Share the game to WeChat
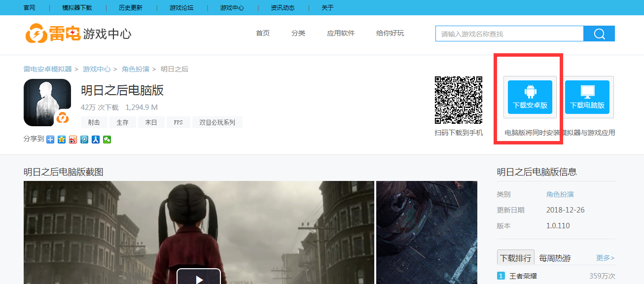The image size is (644, 284). click(x=107, y=140)
